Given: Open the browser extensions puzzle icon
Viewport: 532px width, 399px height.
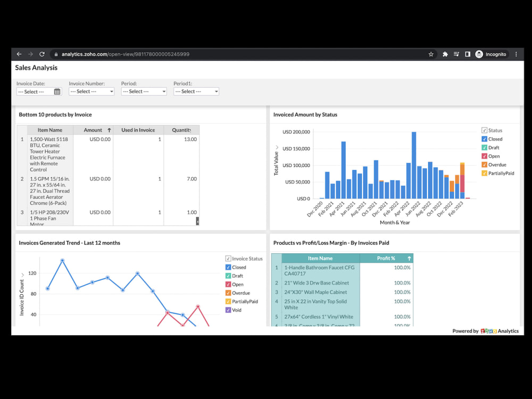Looking at the screenshot, I should click(445, 54).
